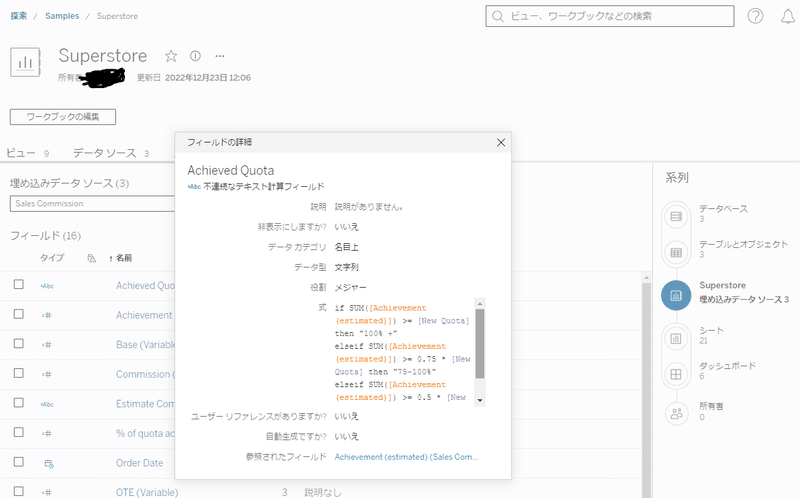Click the number type icon for Commission row
Image resolution: width=800 pixels, height=498 pixels.
tap(47, 375)
